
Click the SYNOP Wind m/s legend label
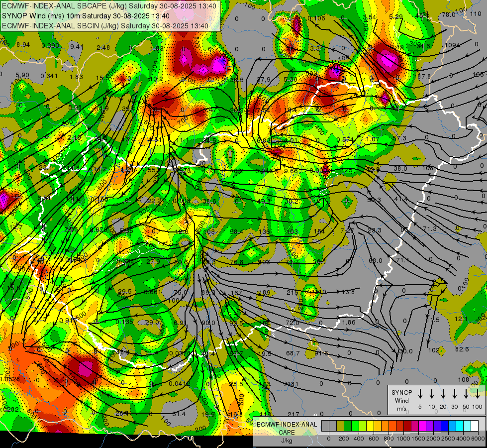click(x=401, y=400)
